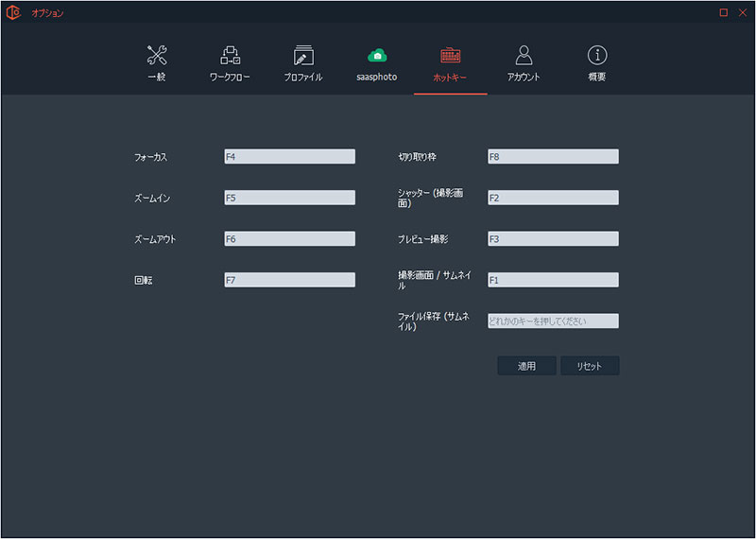Focus the empty ファイル保存 hotkey field
The height and width of the screenshot is (539, 756).
[553, 322]
